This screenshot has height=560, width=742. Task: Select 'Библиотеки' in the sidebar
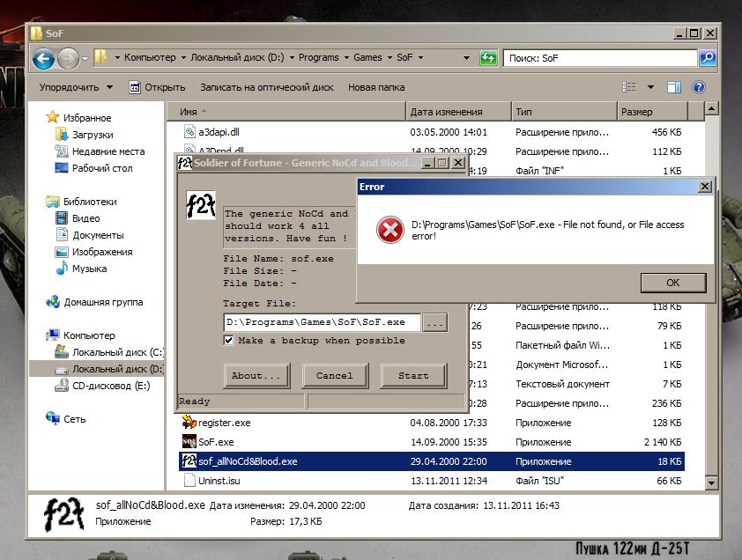point(90,202)
